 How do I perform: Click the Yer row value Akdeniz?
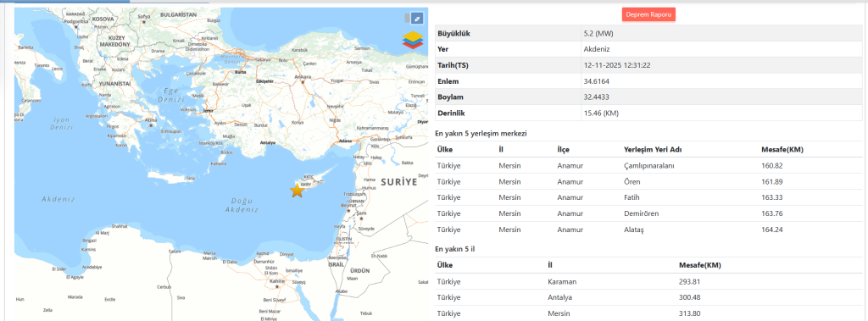[x=597, y=49]
